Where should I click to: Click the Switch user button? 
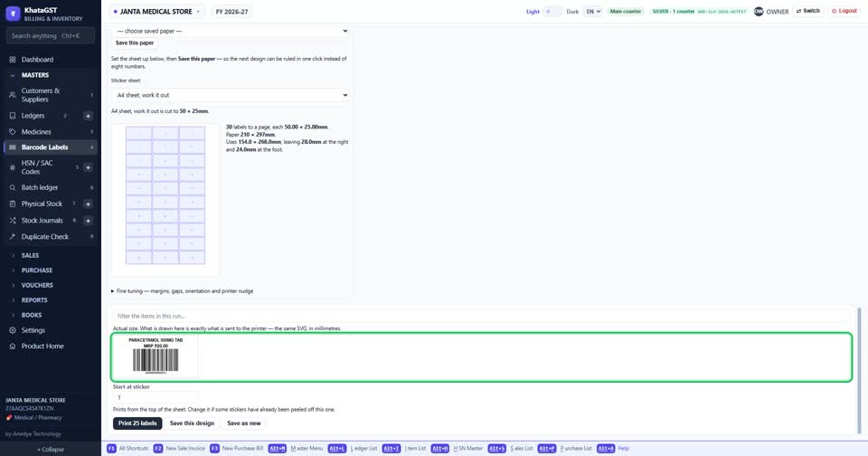[808, 11]
